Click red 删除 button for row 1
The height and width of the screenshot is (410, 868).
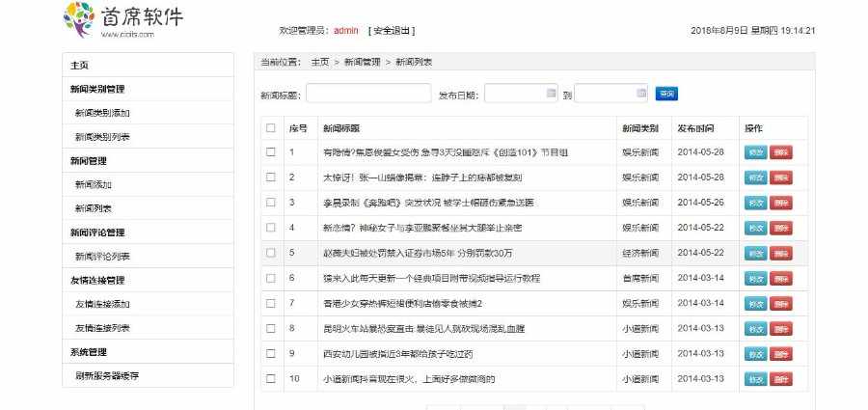[x=780, y=152]
